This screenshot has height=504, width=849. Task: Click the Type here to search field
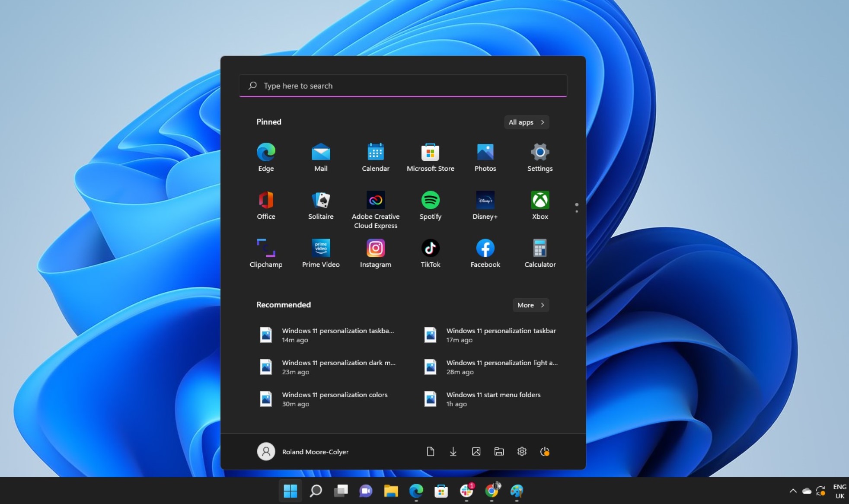click(x=402, y=86)
